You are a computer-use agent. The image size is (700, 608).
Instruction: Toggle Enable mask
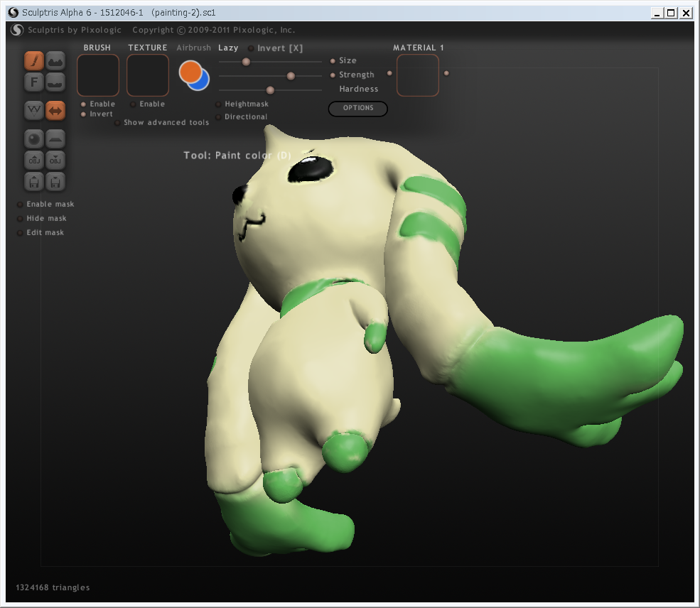click(x=20, y=205)
